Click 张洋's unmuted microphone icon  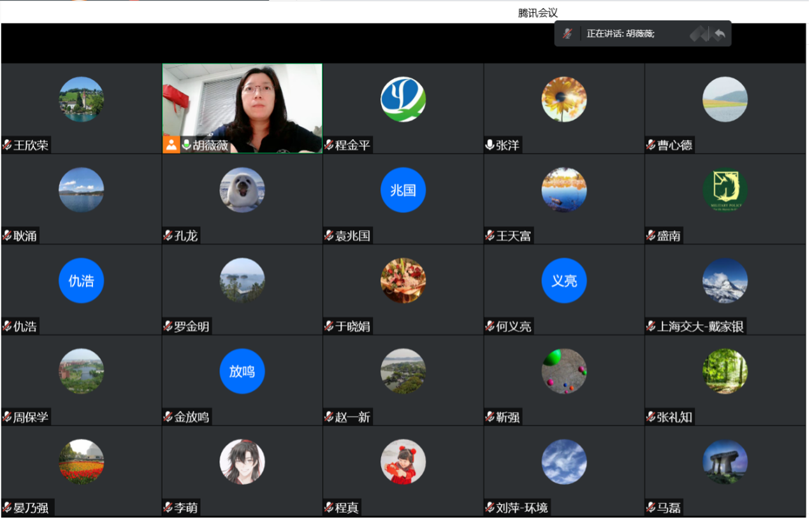coord(489,145)
